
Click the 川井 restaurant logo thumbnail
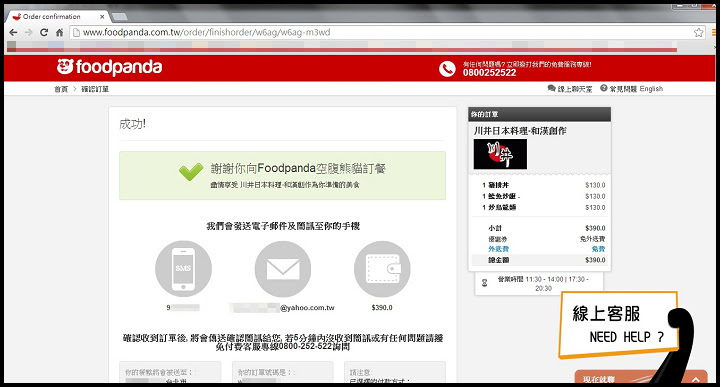pos(500,154)
